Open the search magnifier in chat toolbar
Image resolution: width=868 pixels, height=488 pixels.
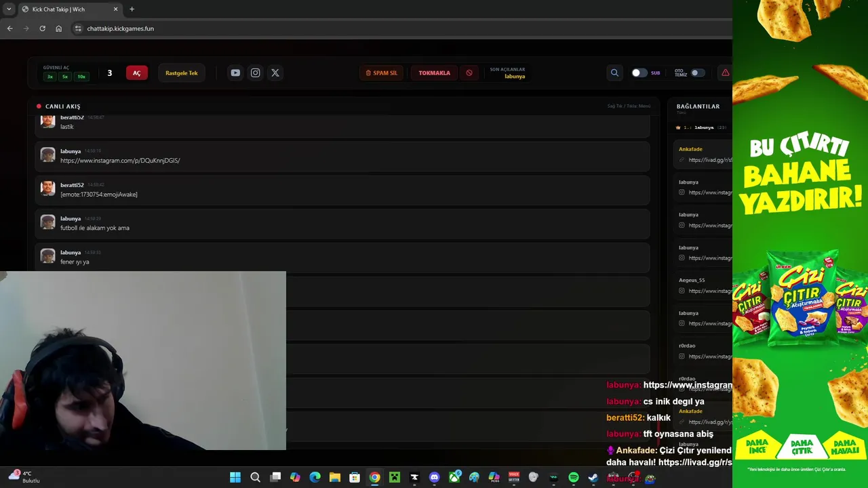pyautogui.click(x=614, y=73)
